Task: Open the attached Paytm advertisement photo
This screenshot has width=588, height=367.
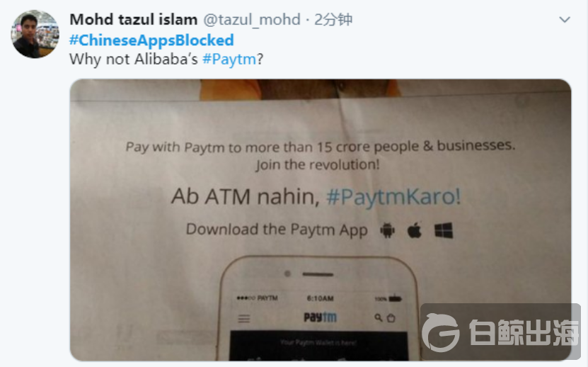Action: [x=321, y=220]
